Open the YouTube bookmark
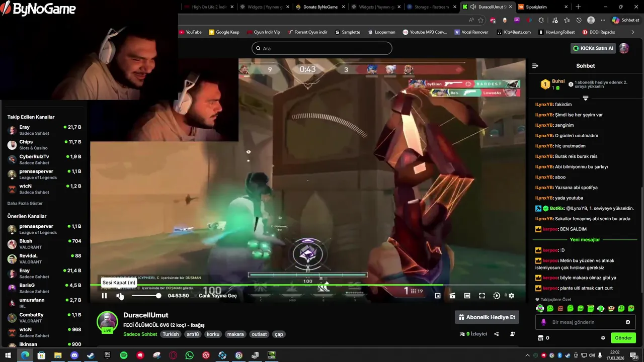644x362 pixels. click(x=191, y=32)
